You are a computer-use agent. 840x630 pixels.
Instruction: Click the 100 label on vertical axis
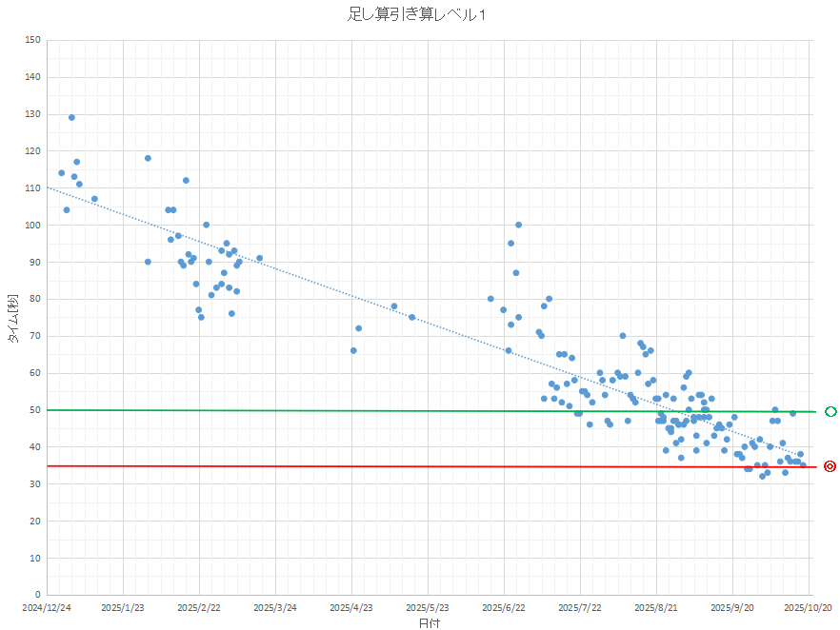click(32, 226)
